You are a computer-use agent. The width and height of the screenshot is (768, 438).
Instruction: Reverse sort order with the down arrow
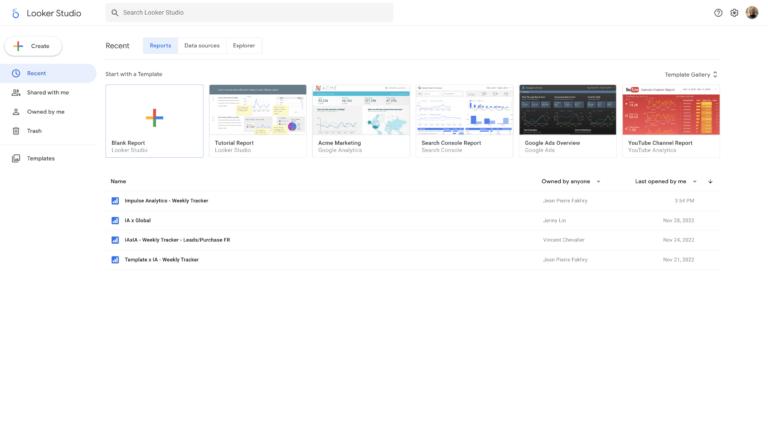pyautogui.click(x=710, y=182)
